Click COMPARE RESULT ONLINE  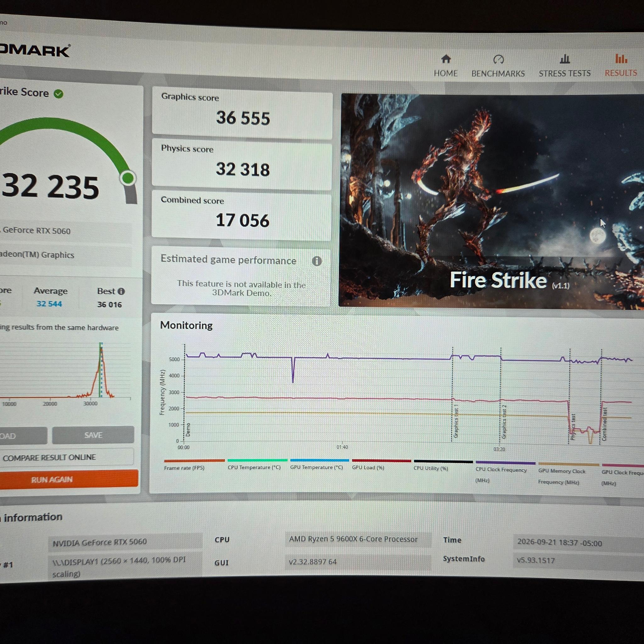pyautogui.click(x=66, y=457)
